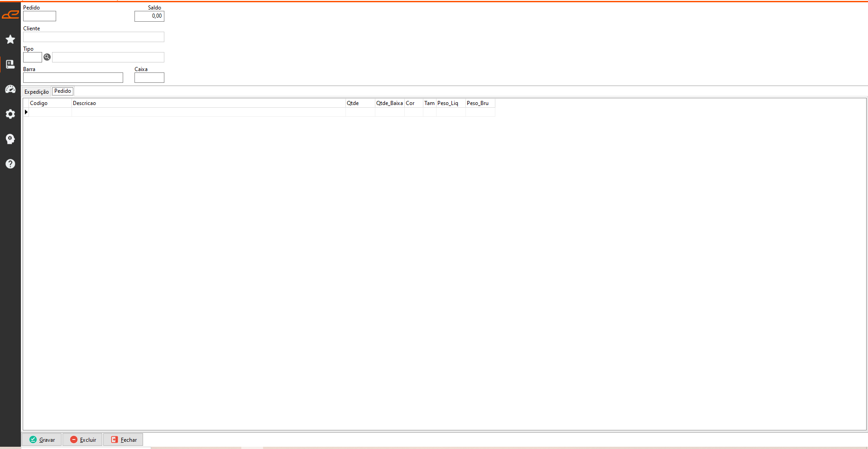Select the Pedido tab
868x449 pixels.
pos(62,91)
